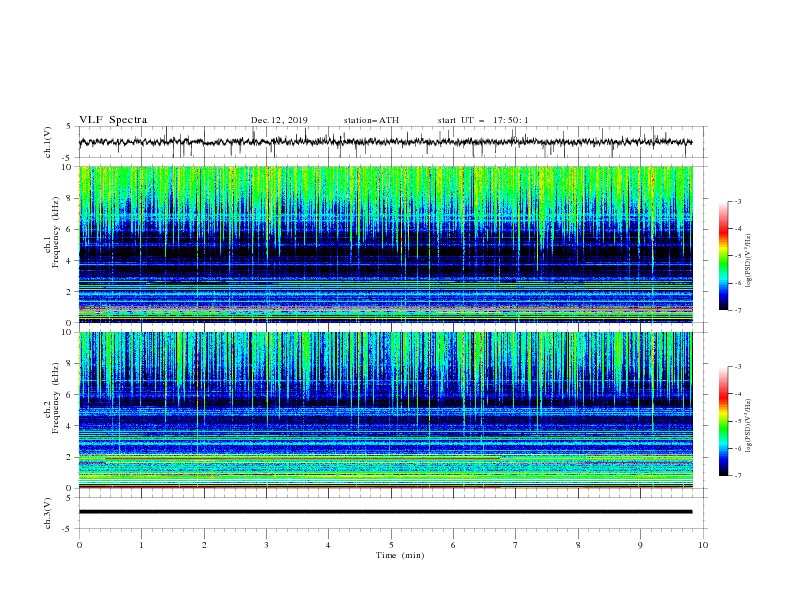
Task: Click the "8" tick label on the time axis
Action: pyautogui.click(x=578, y=545)
